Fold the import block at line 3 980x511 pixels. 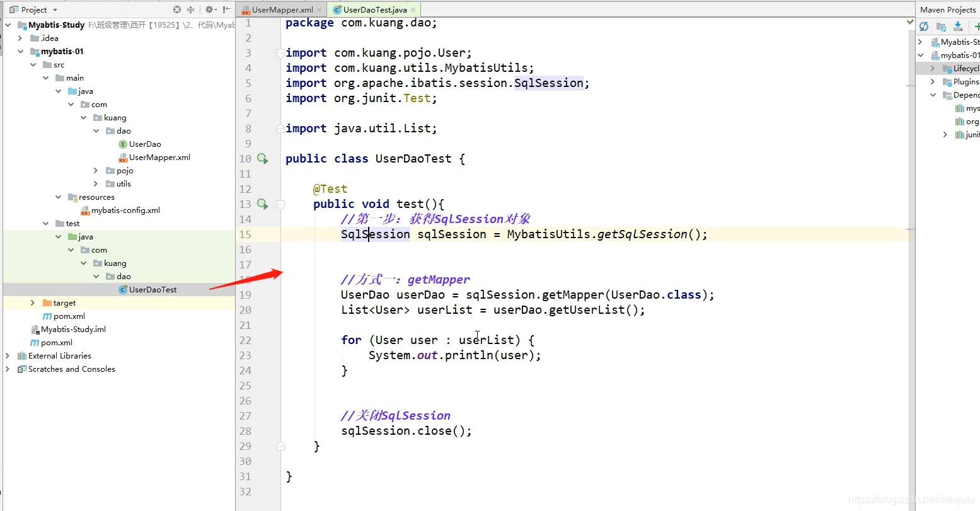coord(281,53)
